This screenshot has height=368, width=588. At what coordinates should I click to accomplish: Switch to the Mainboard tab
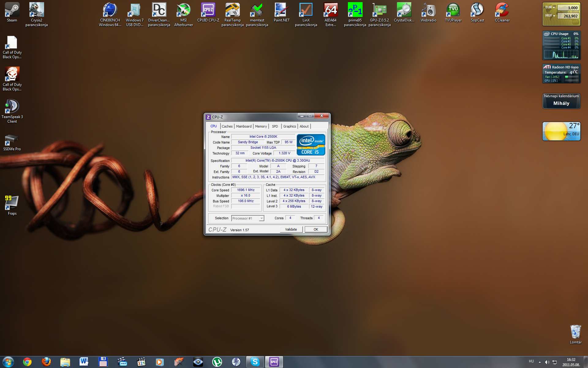(x=243, y=126)
